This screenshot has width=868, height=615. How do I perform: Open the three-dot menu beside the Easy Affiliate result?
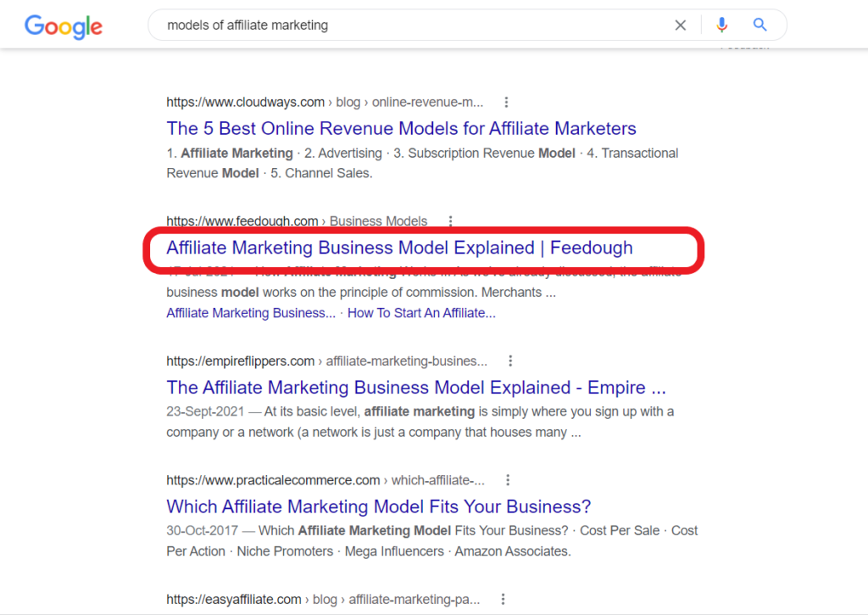[503, 599]
